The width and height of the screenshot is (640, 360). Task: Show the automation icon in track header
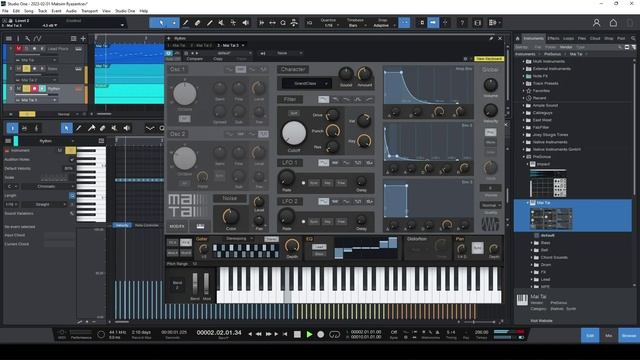[x=38, y=38]
